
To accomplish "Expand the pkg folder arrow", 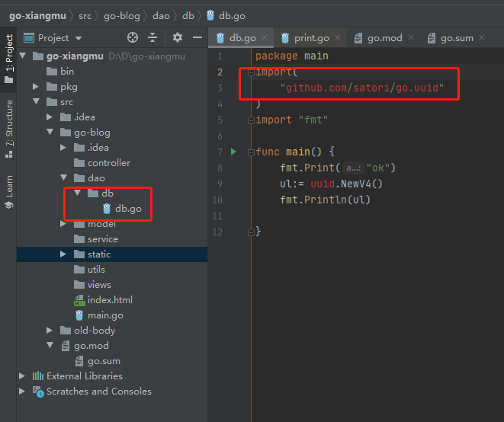I will (36, 87).
